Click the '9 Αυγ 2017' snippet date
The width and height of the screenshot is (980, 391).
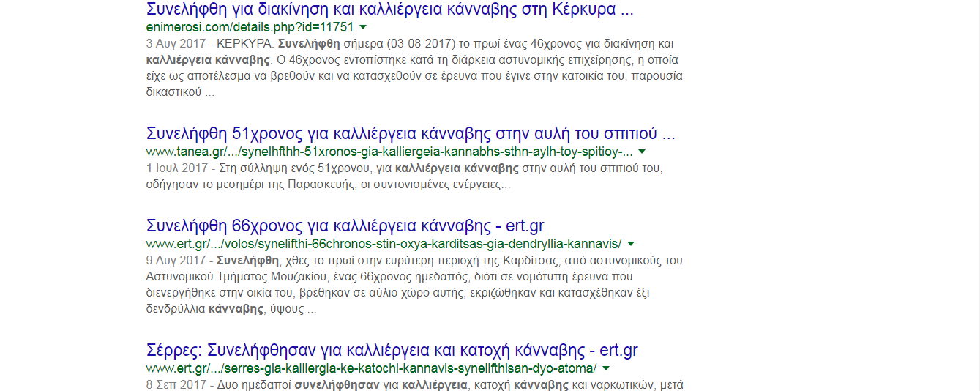pyautogui.click(x=176, y=259)
